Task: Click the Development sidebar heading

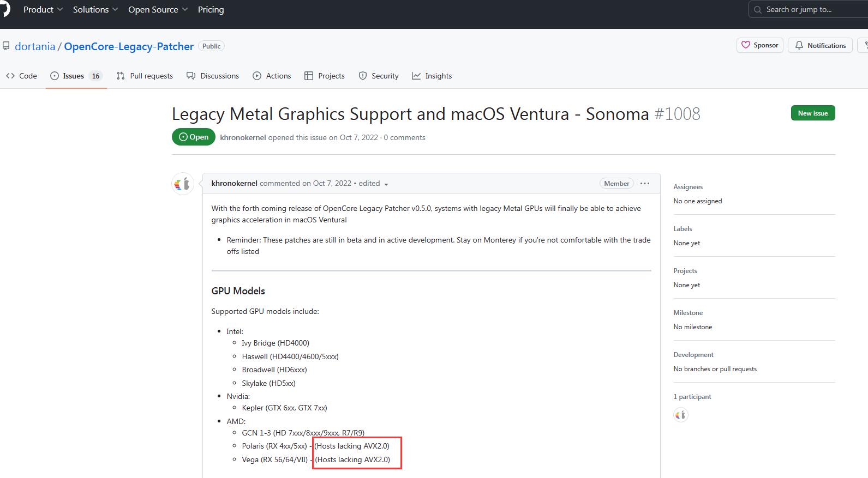Action: [693, 355]
